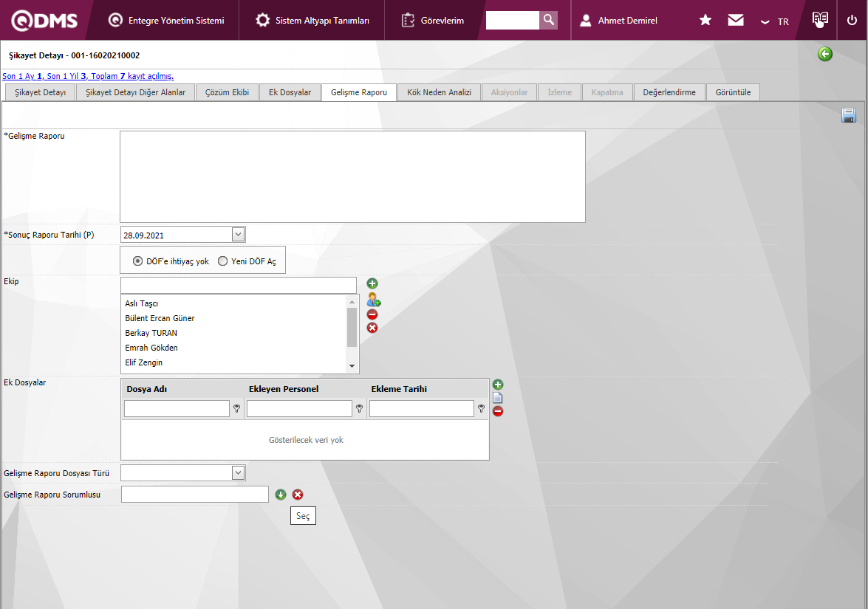Switch to Kök Neden Analizi tab
The width and height of the screenshot is (868, 609).
[x=439, y=92]
